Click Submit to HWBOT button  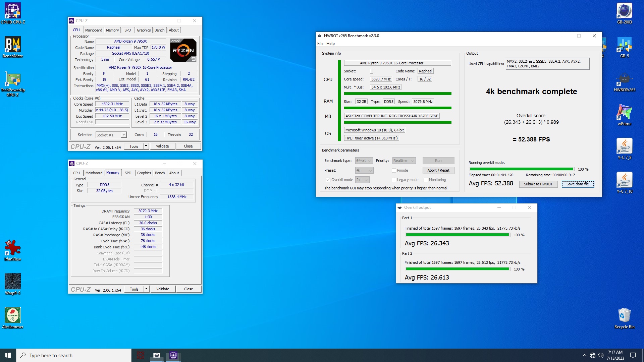click(x=538, y=184)
